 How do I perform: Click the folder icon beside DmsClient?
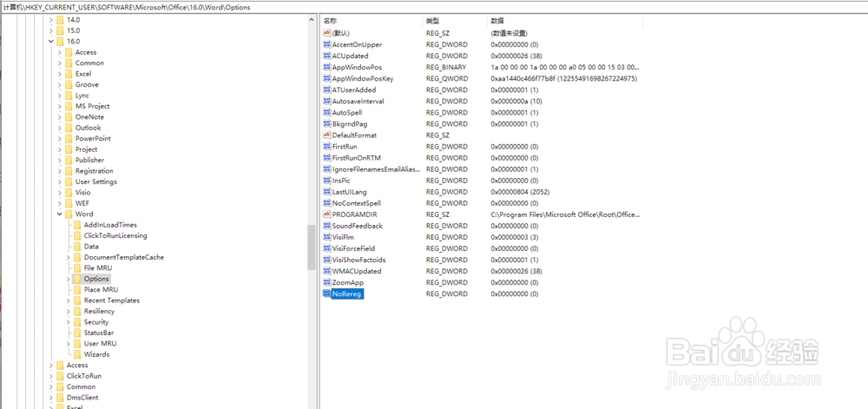(x=60, y=398)
